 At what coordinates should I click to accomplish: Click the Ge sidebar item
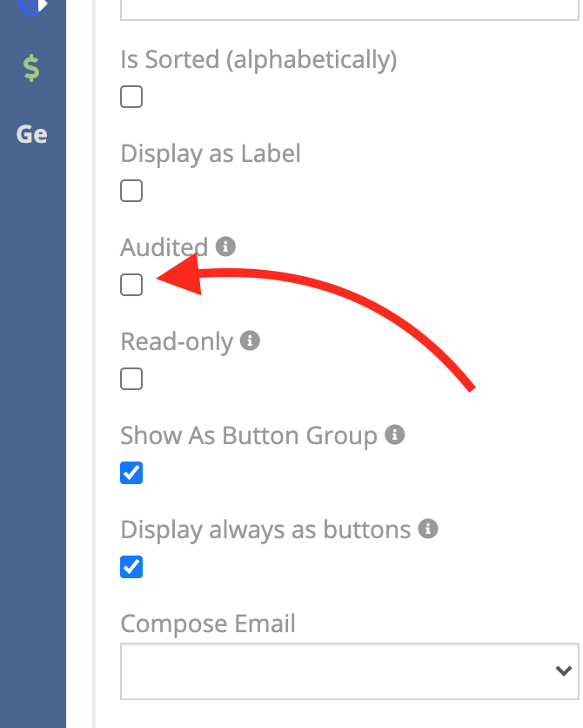point(31,135)
